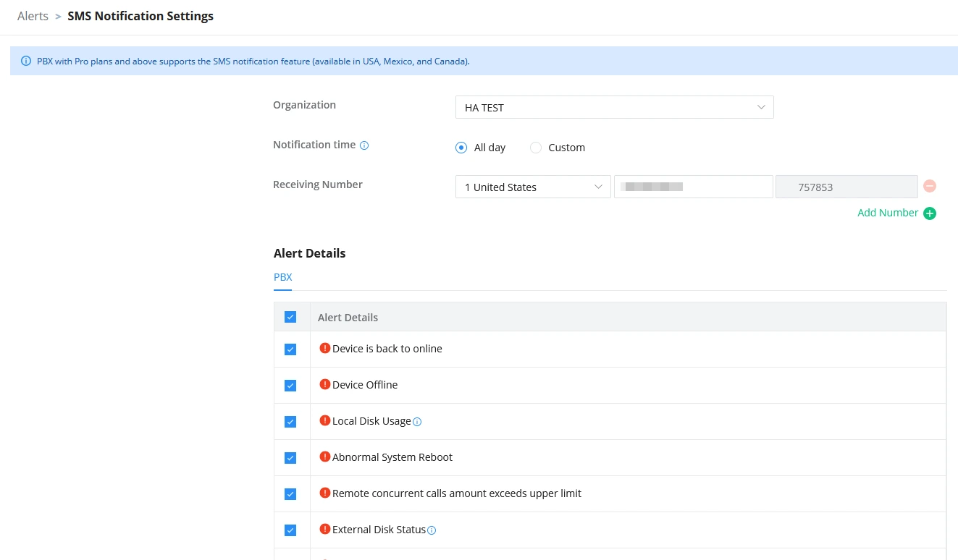Uncheck the Device is back to online checkbox
The height and width of the screenshot is (560, 958).
click(x=290, y=349)
